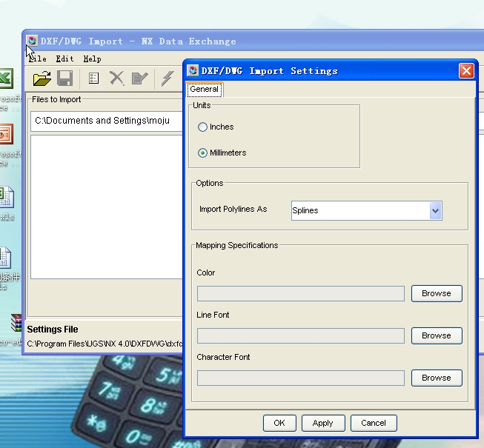Click the NX Data Exchange title bar icon
The height and width of the screenshot is (448, 484).
click(32, 41)
